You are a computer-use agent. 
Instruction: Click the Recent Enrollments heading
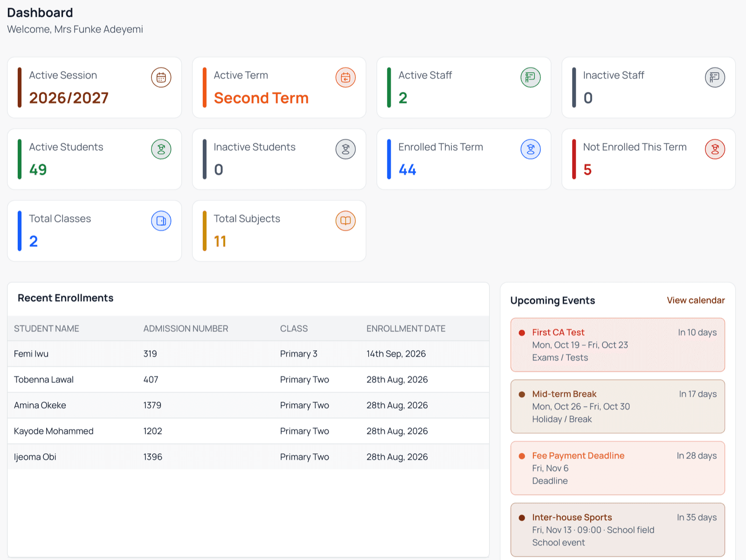(66, 298)
